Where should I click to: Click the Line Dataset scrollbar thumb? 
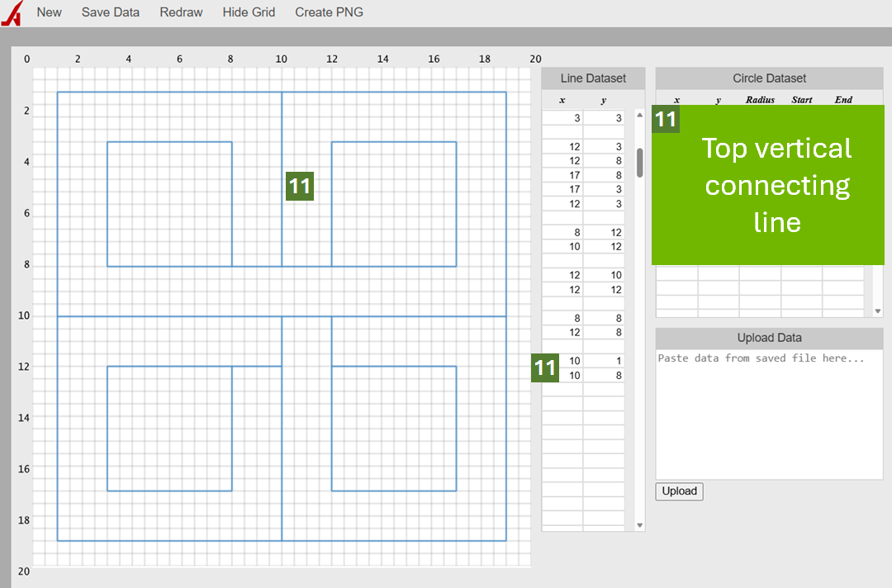pyautogui.click(x=639, y=162)
